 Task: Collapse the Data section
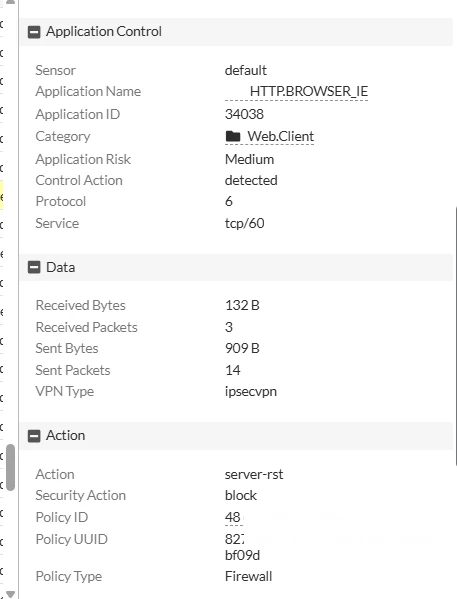coord(34,267)
